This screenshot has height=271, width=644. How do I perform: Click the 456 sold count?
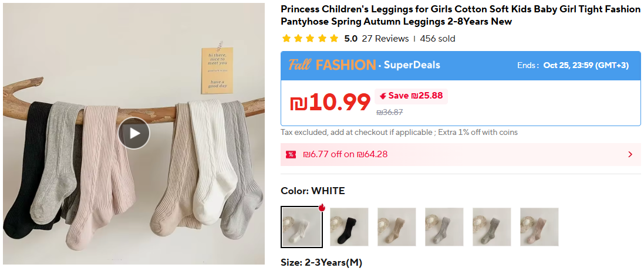coord(437,39)
